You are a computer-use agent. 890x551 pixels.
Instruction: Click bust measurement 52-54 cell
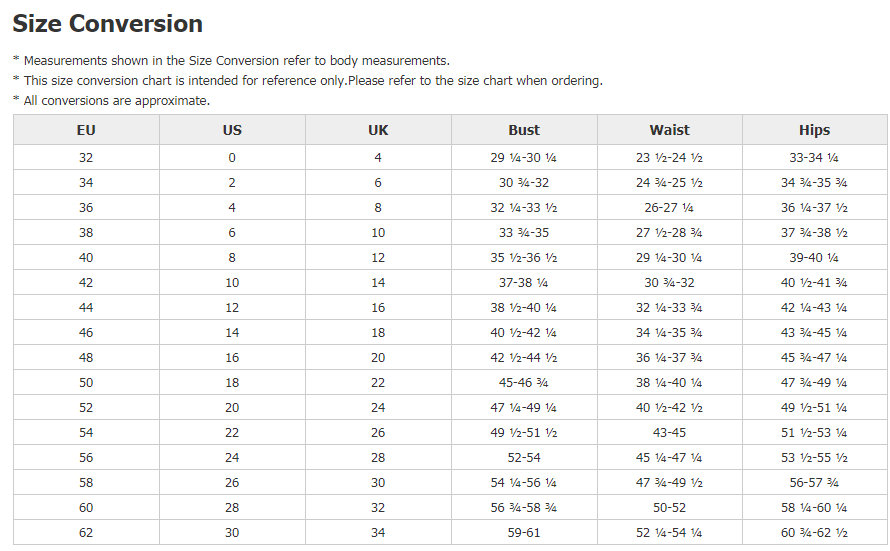[x=524, y=457]
